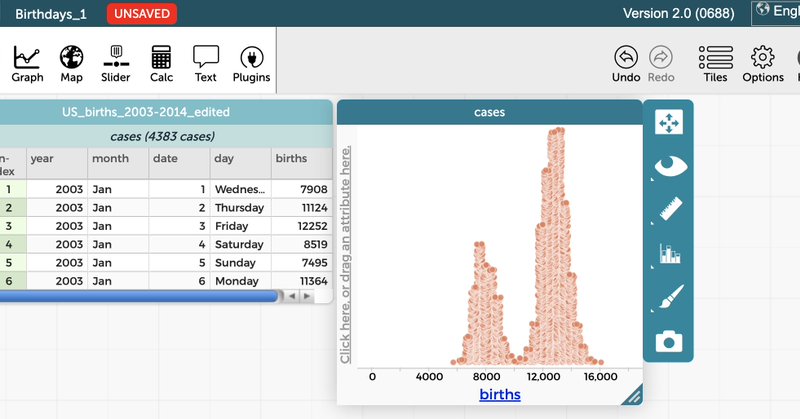Click the births cell 11124
Viewport: 800px width, 419px height.
[x=302, y=207]
